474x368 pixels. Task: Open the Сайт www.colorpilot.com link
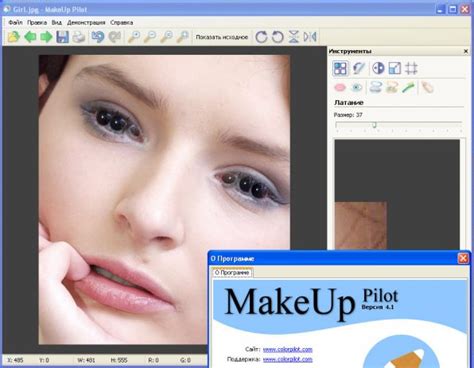[288, 349]
